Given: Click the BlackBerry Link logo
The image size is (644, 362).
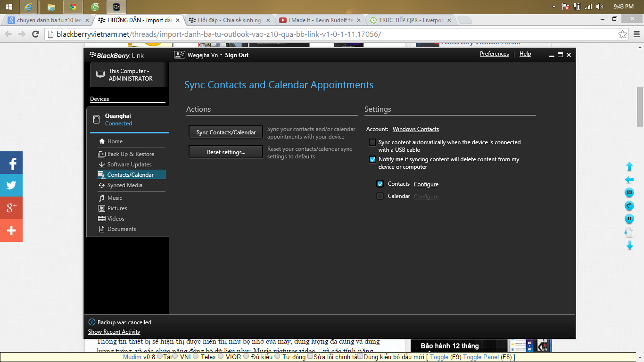Looking at the screenshot, I should [x=116, y=55].
